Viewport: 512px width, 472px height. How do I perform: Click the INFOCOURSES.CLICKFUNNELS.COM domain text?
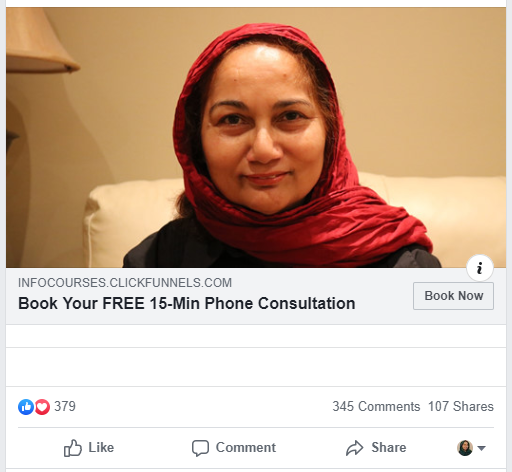(125, 283)
